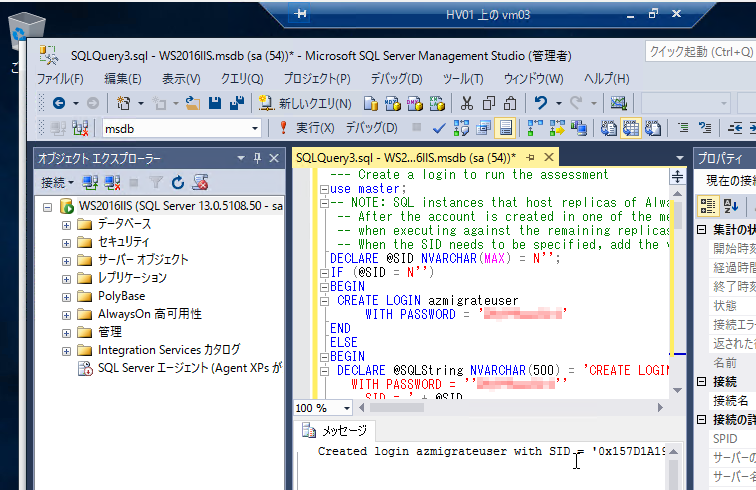The image size is (756, 490).
Task: Toggle the IntelliSense enabled icon
Action: click(x=505, y=128)
